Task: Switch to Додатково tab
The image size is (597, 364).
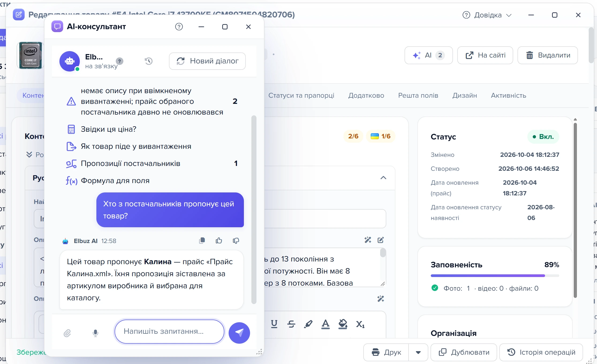Action: click(366, 96)
